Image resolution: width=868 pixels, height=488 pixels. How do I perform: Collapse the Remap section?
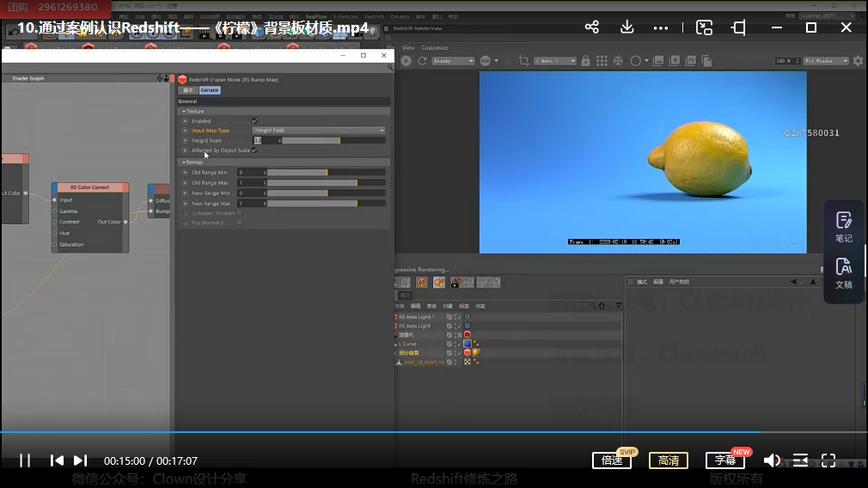coord(184,162)
